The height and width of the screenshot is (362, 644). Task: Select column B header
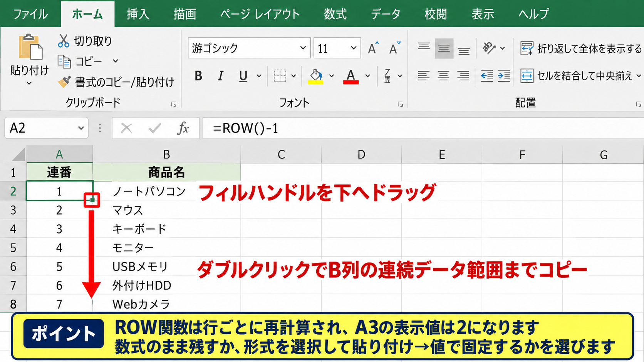pyautogui.click(x=166, y=154)
